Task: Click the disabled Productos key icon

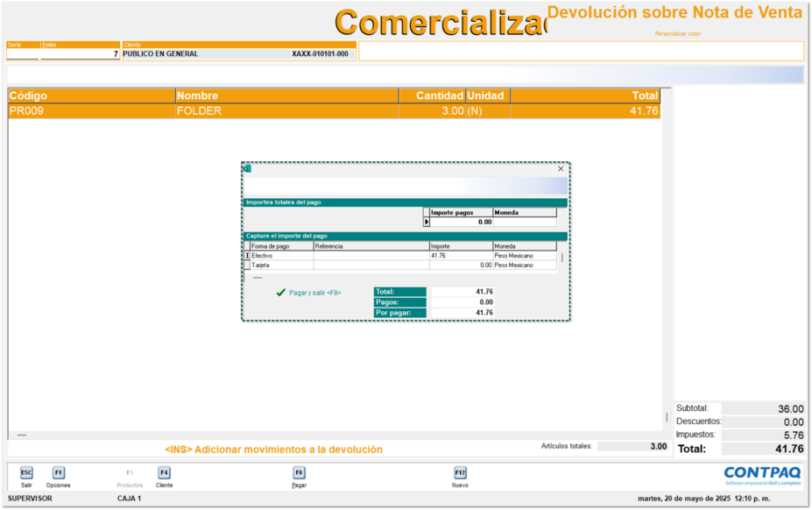Action: [130, 472]
